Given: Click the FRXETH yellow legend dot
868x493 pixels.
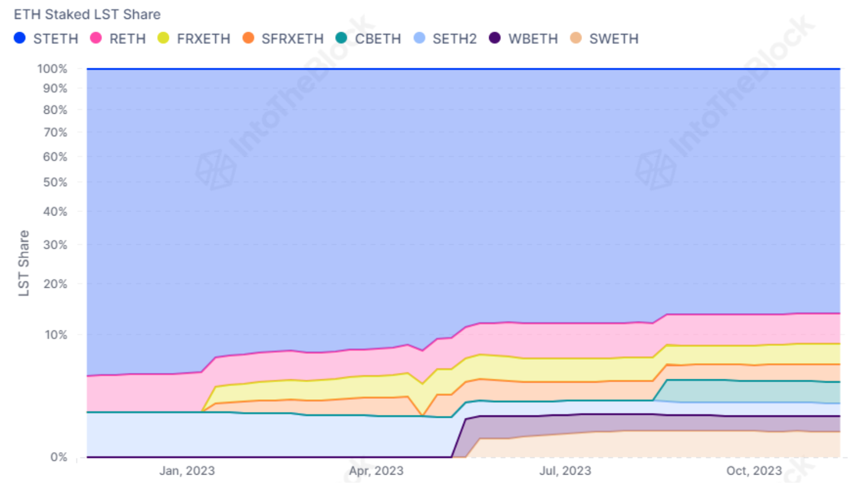Looking at the screenshot, I should coord(164,38).
